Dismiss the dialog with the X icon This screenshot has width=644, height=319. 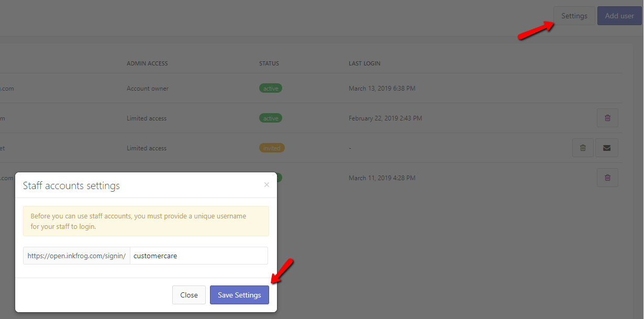(x=267, y=185)
